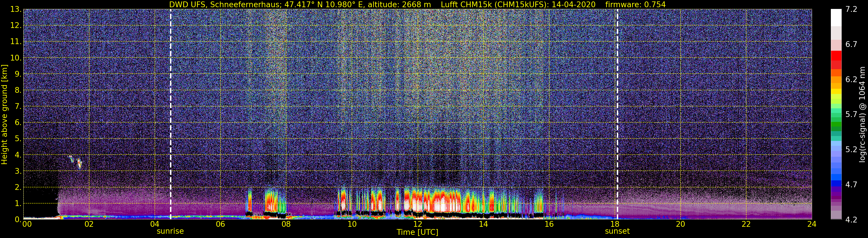This screenshot has width=868, height=238.
Task: Click the '7.' height axis tick label
Action: [x=18, y=106]
